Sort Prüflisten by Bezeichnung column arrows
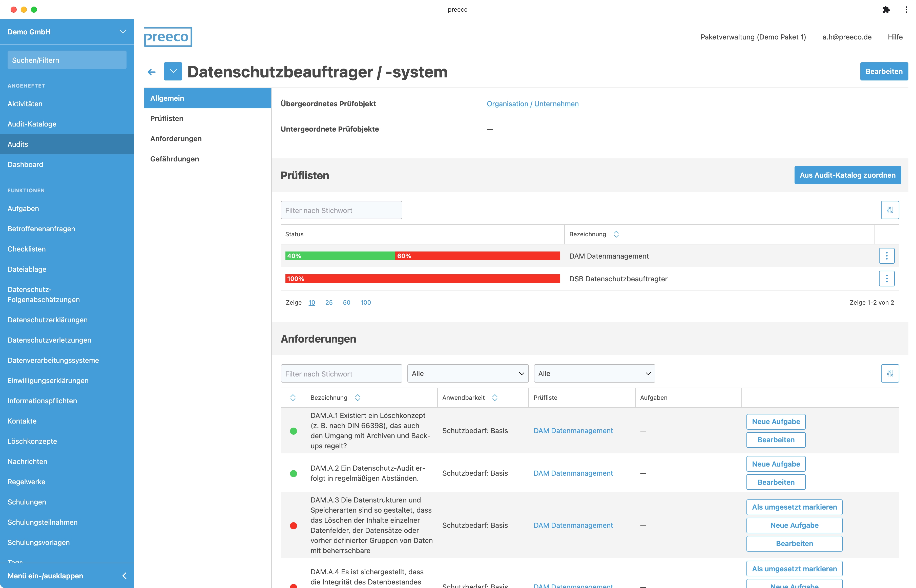The image size is (916, 588). tap(616, 234)
